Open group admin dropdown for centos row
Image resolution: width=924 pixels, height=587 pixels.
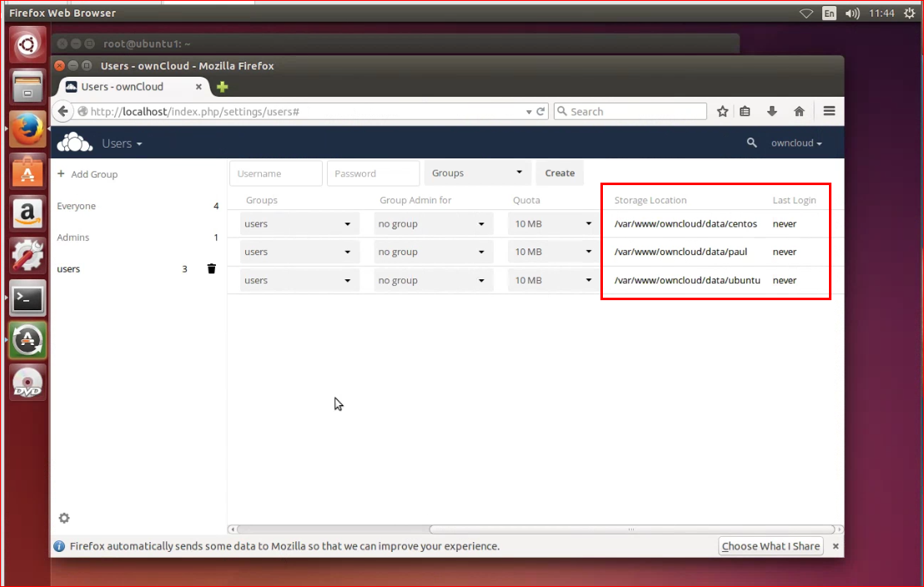tap(433, 224)
